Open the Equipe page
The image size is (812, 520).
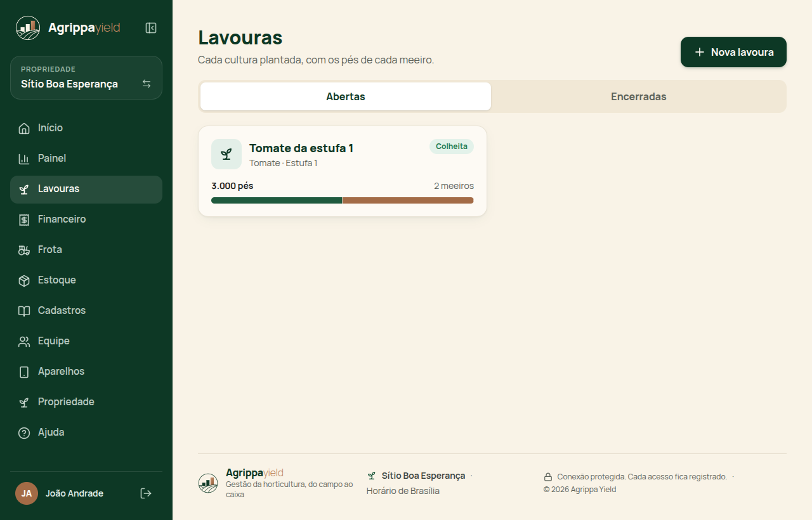coord(86,341)
